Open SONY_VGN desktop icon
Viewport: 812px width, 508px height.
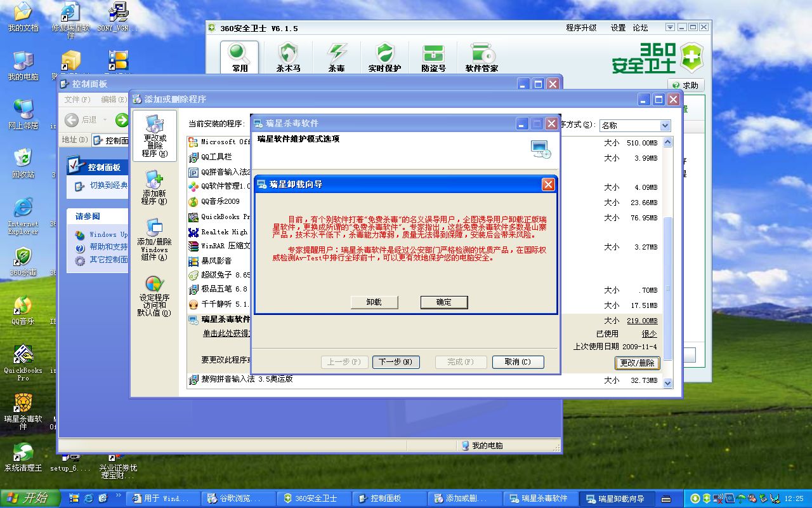(x=117, y=17)
